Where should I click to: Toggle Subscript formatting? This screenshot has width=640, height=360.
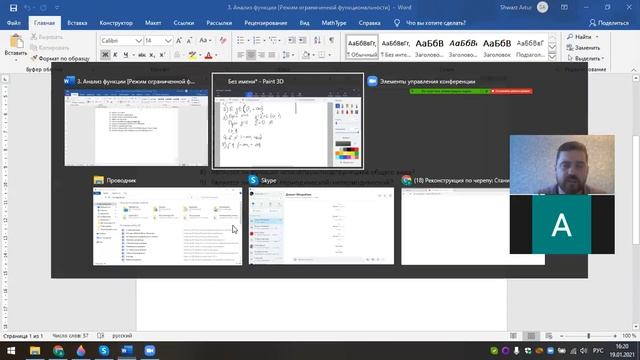152,55
